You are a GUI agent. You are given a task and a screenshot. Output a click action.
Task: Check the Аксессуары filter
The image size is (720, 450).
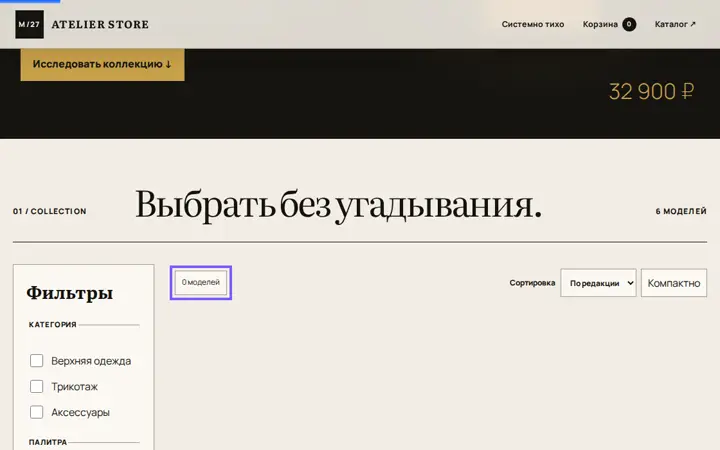pos(37,412)
